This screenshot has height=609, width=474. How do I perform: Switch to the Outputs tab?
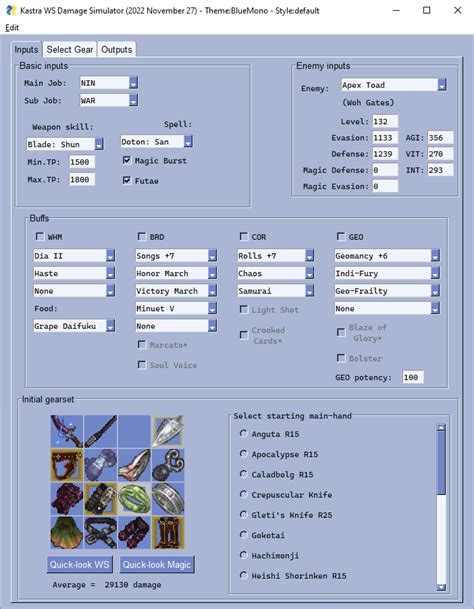point(117,50)
